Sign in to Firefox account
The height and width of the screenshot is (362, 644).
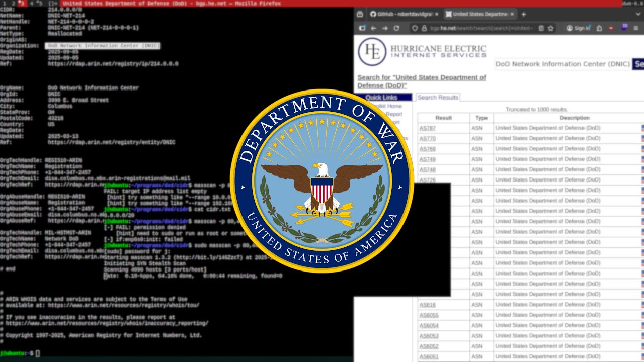point(578,28)
